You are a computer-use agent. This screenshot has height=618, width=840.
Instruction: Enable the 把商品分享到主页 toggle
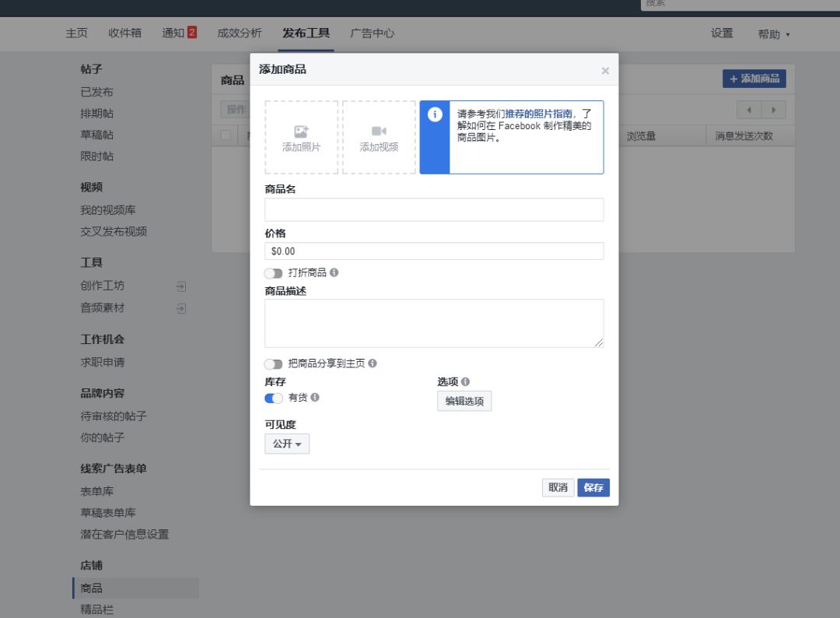coord(274,363)
